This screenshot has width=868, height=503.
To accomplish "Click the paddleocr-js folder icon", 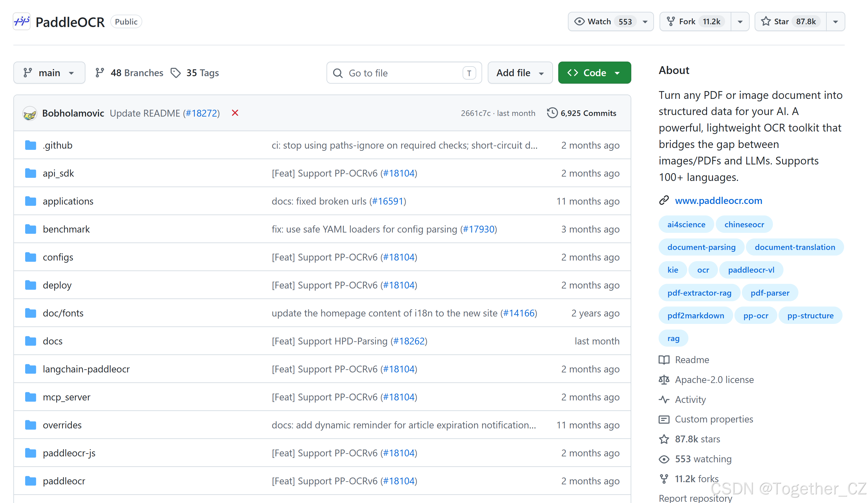I will point(31,453).
